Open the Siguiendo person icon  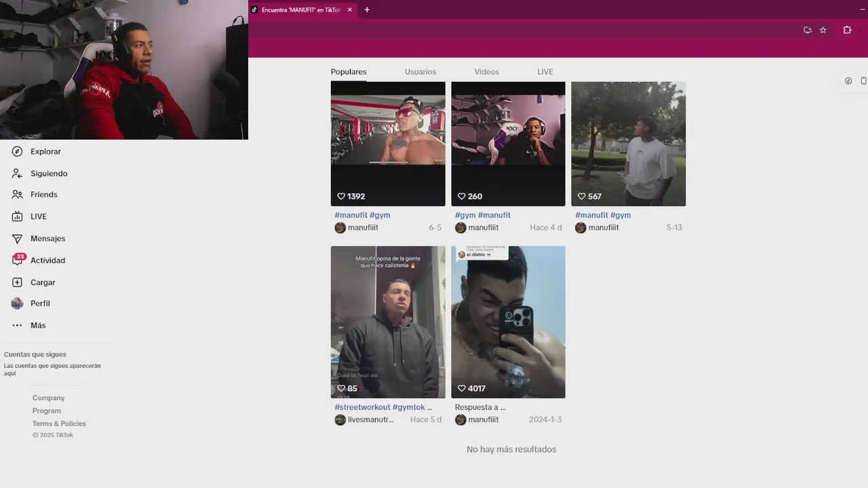point(17,174)
